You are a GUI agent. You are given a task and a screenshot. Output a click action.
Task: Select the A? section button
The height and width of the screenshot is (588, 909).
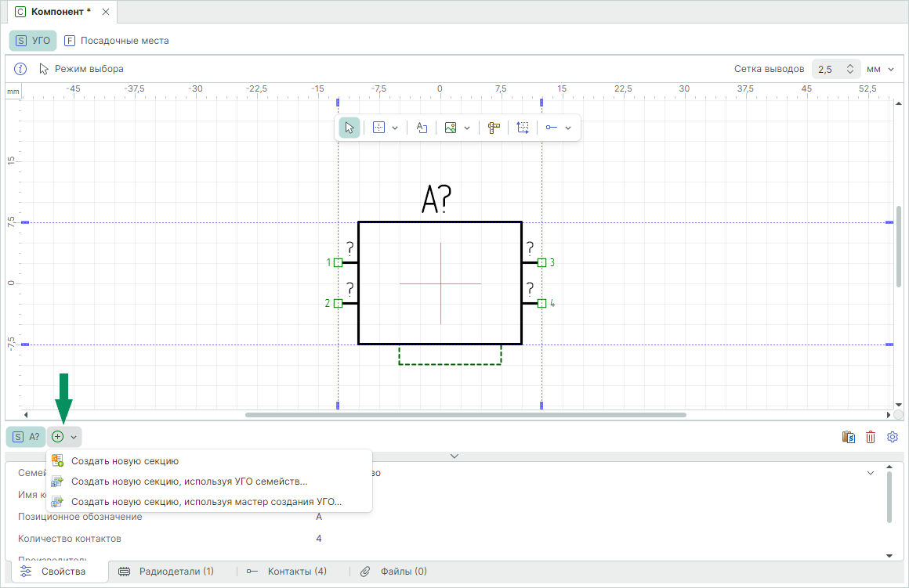pyautogui.click(x=26, y=437)
